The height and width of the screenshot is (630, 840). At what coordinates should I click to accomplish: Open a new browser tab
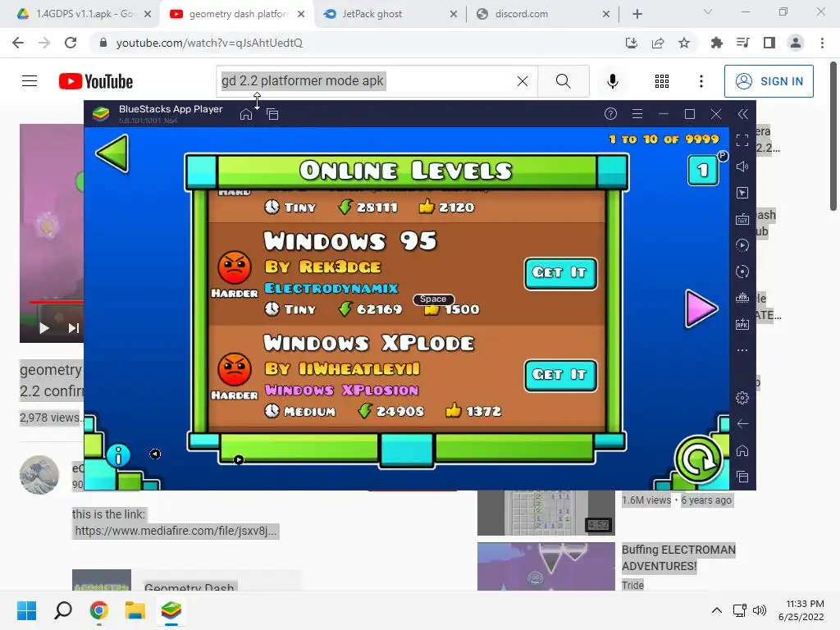coord(637,14)
